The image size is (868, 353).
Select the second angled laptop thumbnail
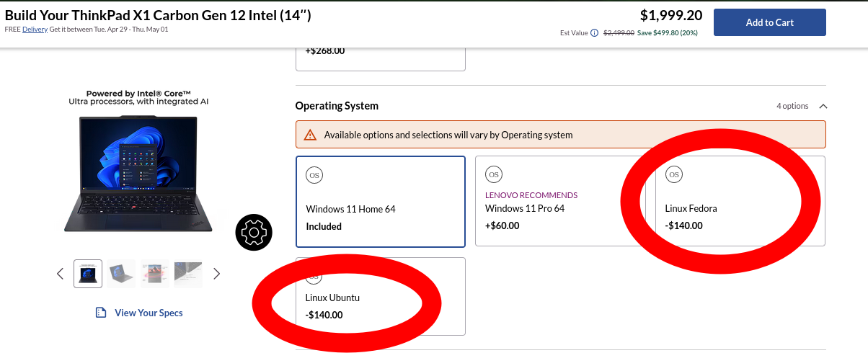[x=122, y=274]
